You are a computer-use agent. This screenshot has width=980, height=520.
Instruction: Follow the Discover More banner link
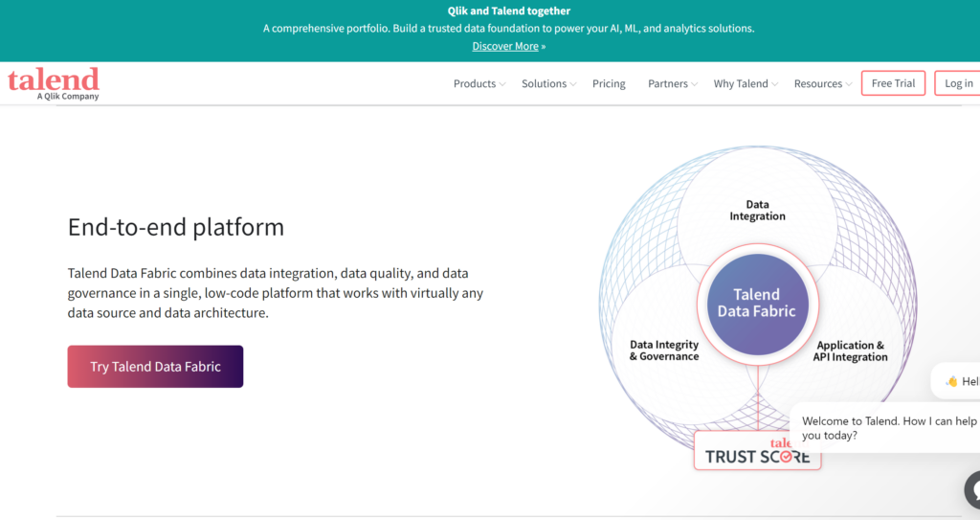click(x=506, y=46)
